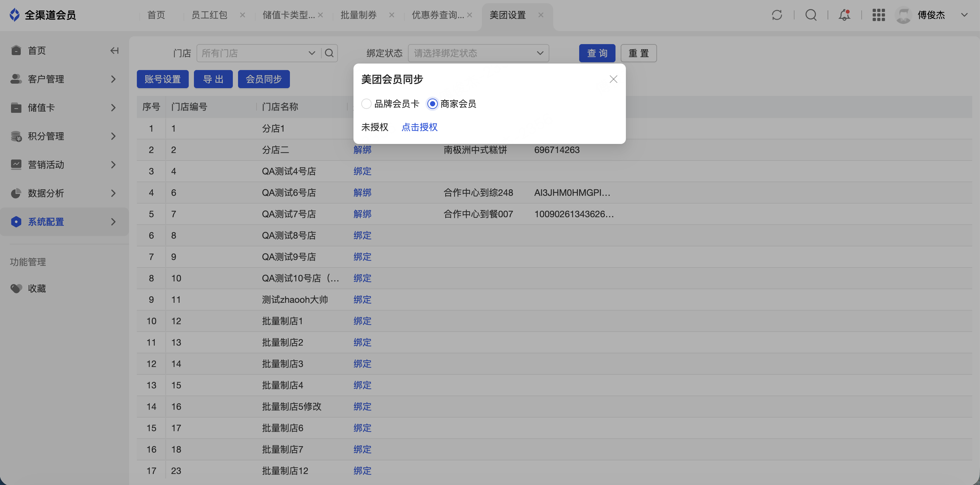
Task: Open the 门店 dropdown
Action: 259,53
